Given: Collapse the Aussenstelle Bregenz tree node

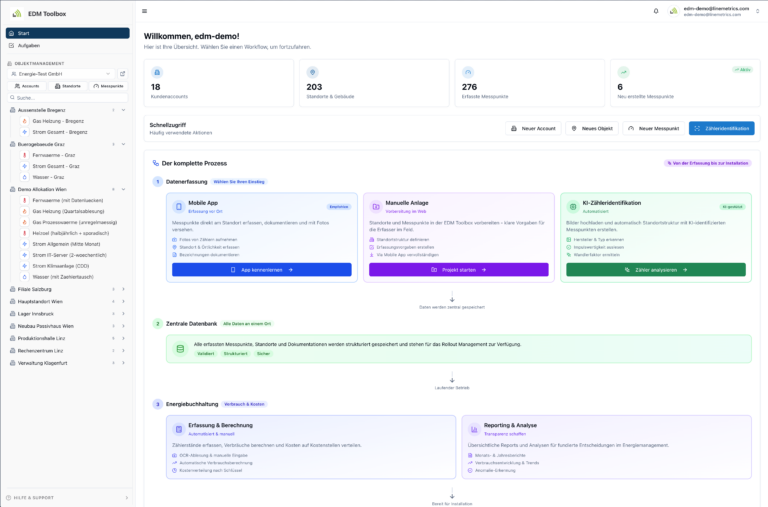Looking at the screenshot, I should click(123, 110).
